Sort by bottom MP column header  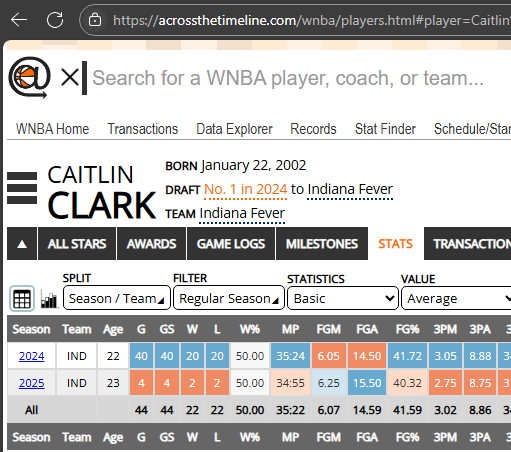point(290,437)
